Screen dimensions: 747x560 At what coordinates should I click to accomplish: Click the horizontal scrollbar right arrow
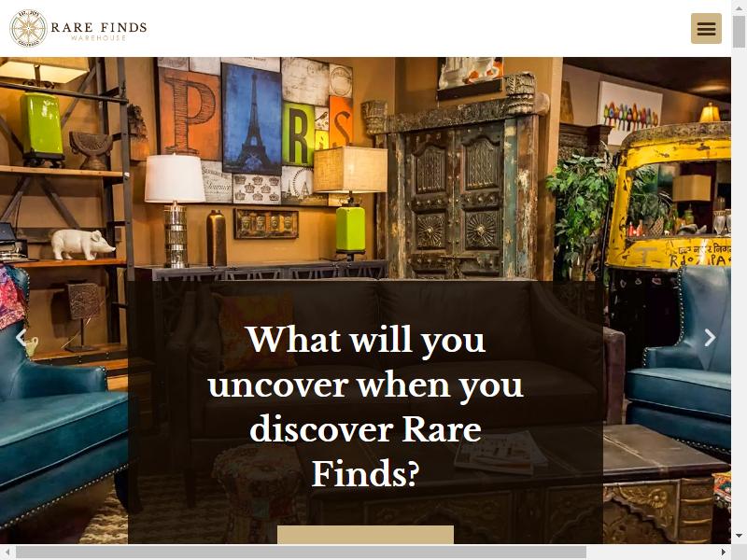tap(724, 553)
